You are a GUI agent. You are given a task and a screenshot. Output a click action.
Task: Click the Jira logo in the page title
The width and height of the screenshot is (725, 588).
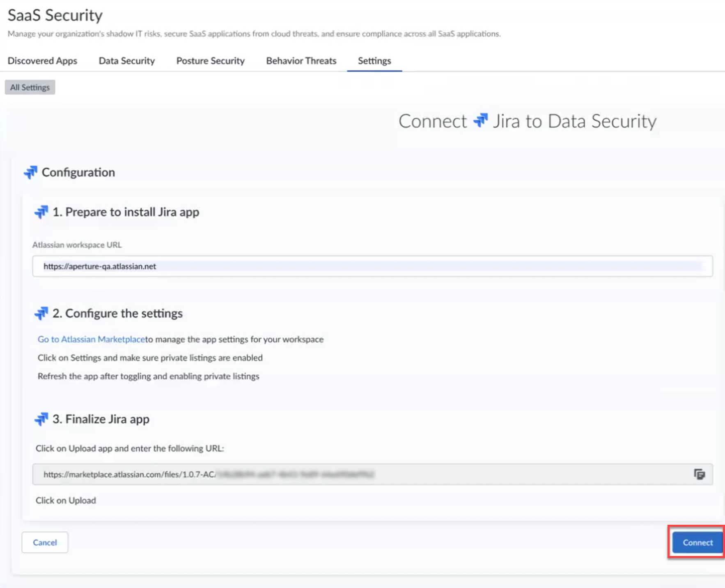pos(480,121)
